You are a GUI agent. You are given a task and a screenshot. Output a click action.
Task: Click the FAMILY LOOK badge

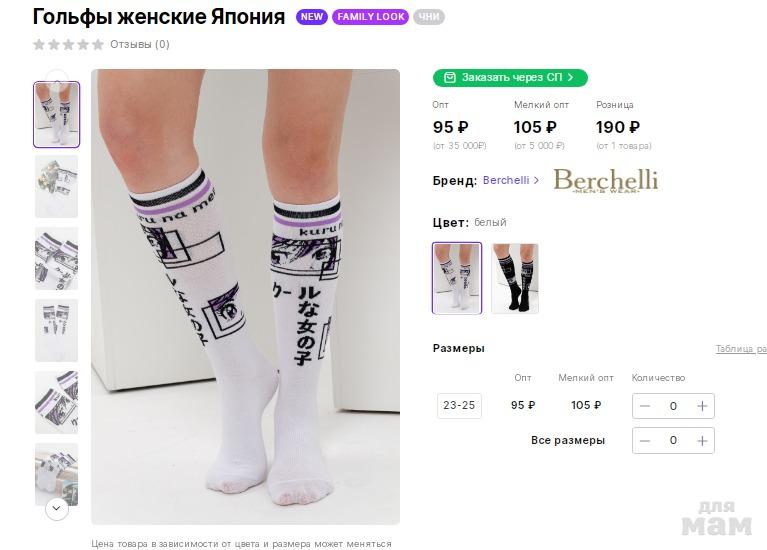coord(370,17)
